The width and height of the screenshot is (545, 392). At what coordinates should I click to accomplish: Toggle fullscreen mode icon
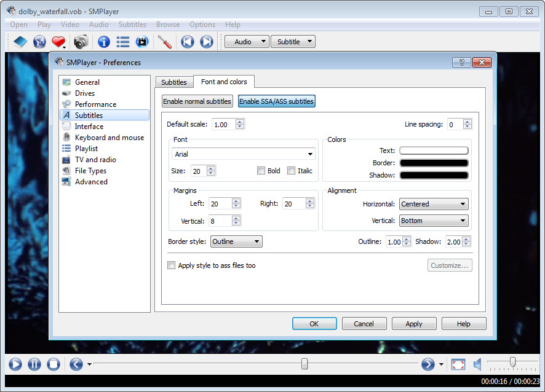[458, 364]
